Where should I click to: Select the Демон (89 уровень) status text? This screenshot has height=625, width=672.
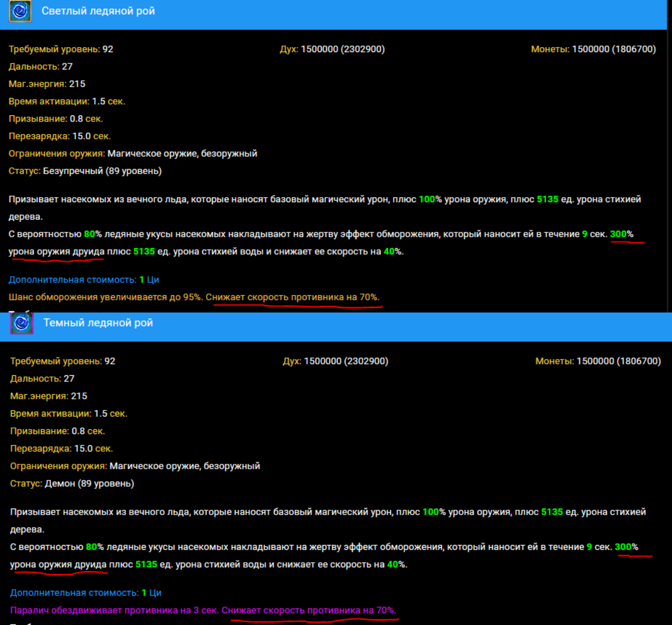tap(90, 483)
